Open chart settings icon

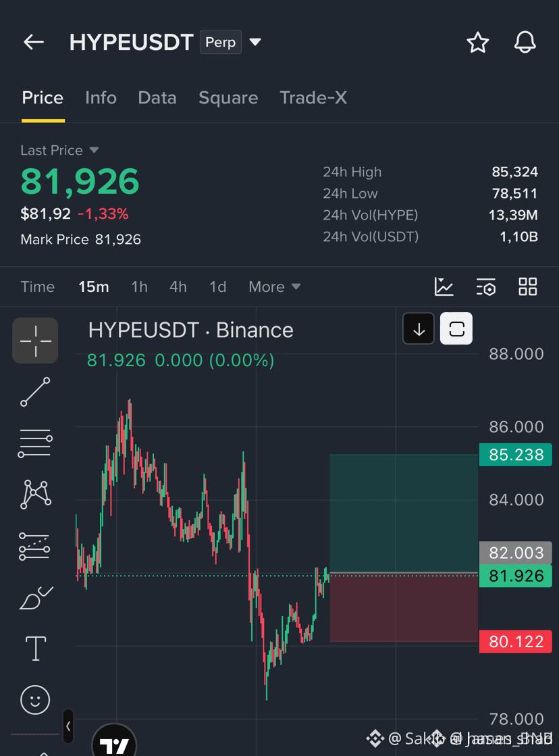486,286
